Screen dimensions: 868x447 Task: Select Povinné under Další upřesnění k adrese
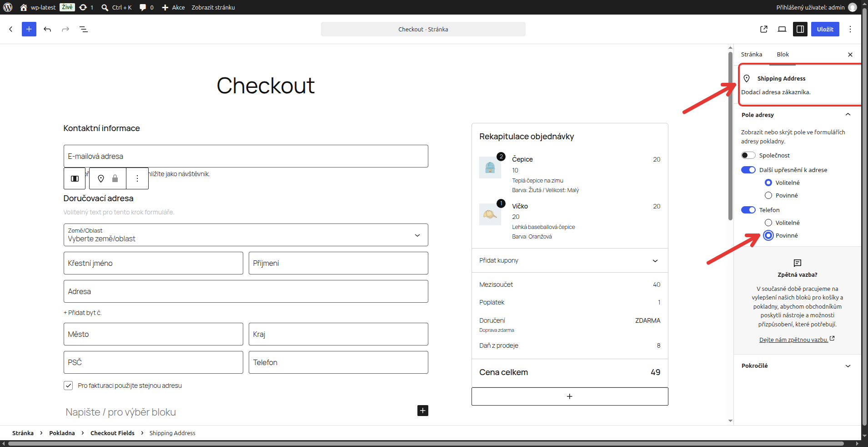[768, 195]
